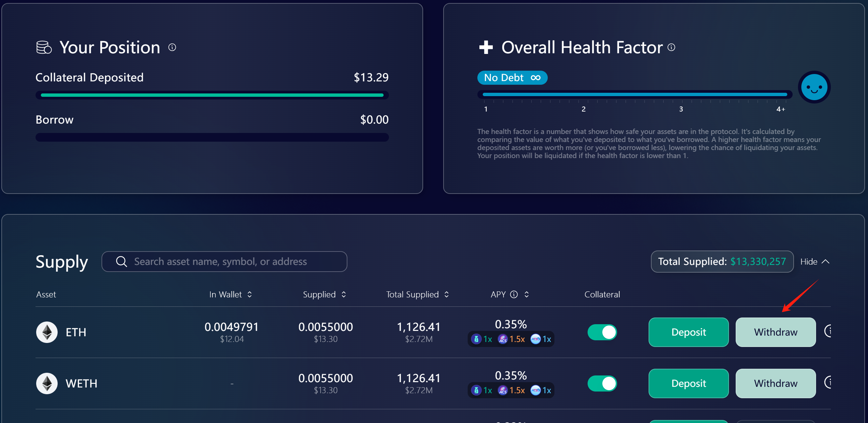The height and width of the screenshot is (423, 868).
Task: Click the APY column info icon
Action: (x=514, y=294)
